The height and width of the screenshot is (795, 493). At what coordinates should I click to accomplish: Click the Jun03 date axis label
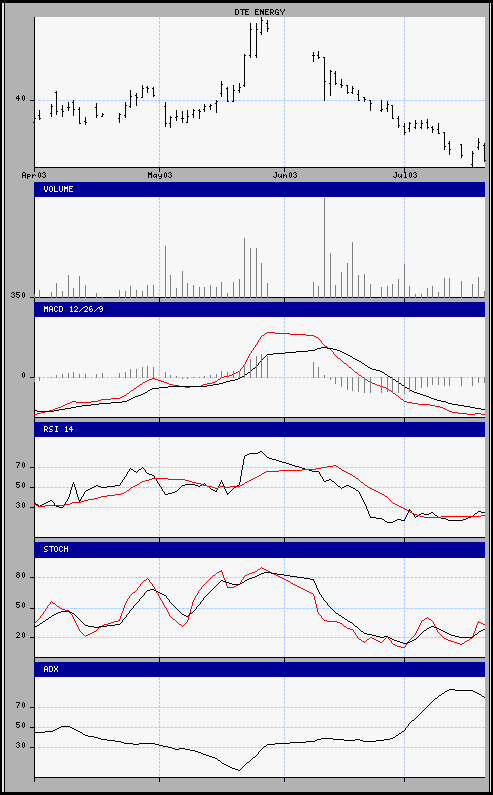point(285,175)
